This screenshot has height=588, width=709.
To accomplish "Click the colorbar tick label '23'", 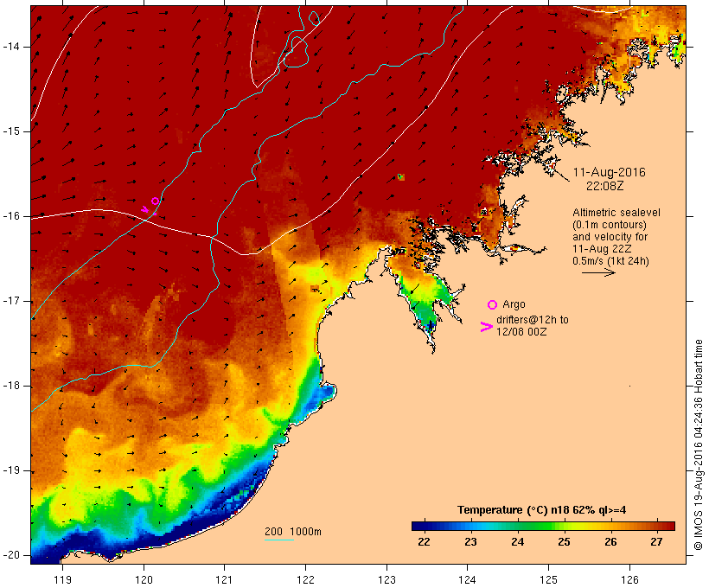I will click(x=470, y=541).
